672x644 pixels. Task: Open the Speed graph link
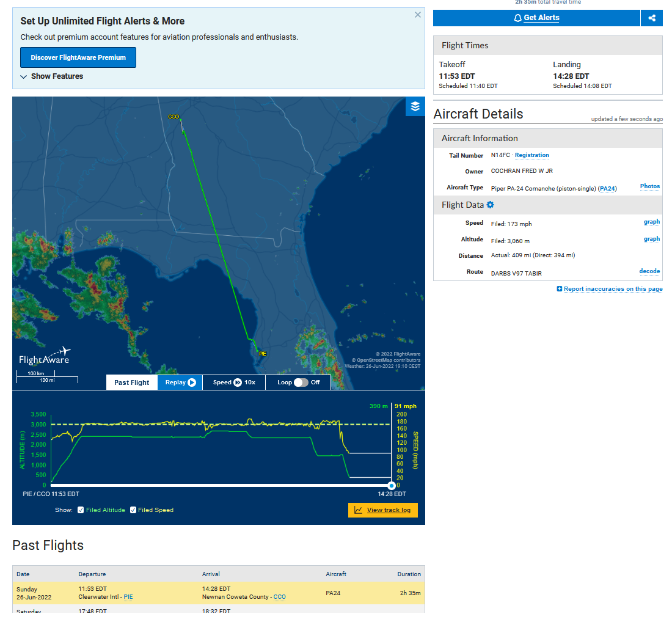coord(651,222)
